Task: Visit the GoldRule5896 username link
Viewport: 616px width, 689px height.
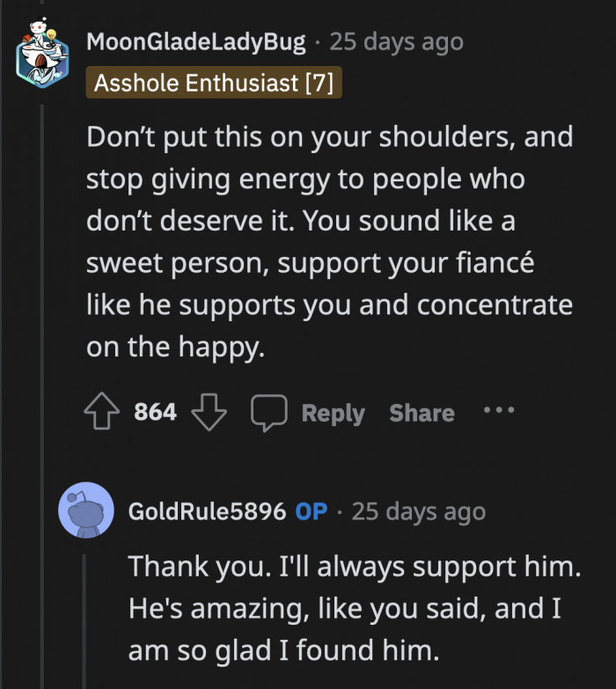Action: pos(207,511)
